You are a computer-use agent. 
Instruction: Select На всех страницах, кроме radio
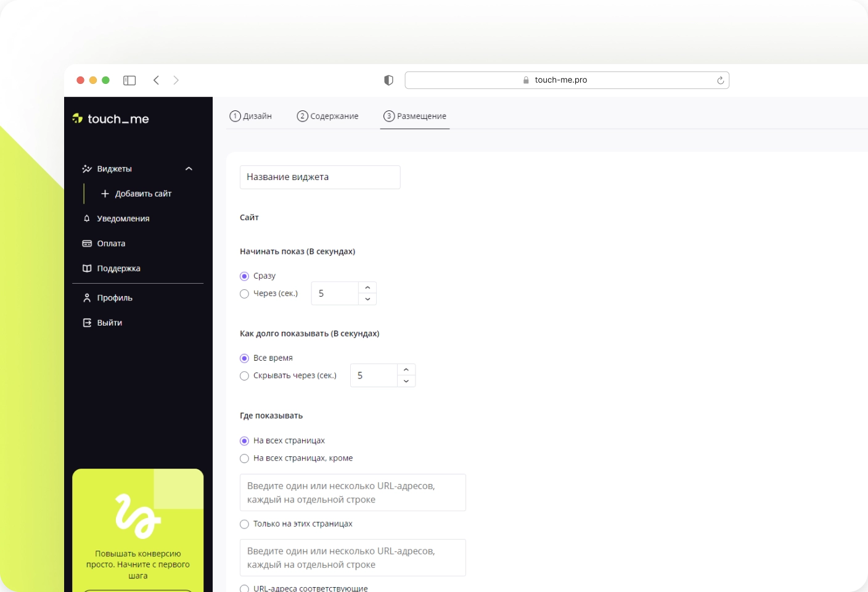pos(244,459)
